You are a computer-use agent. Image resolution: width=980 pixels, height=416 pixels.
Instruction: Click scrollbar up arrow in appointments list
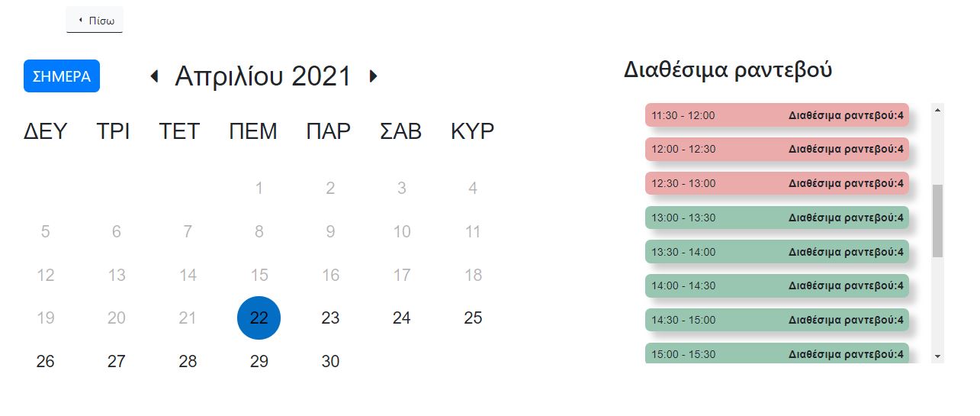tap(938, 110)
